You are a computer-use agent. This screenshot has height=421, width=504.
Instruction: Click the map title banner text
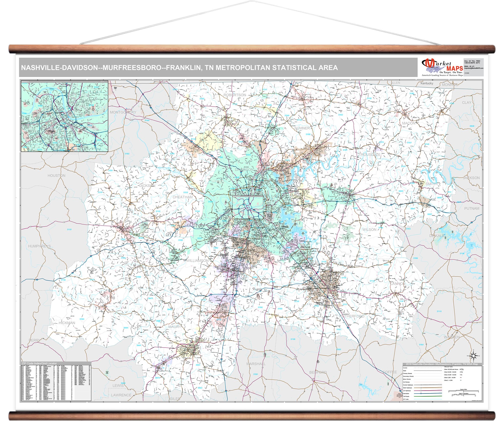pos(179,67)
